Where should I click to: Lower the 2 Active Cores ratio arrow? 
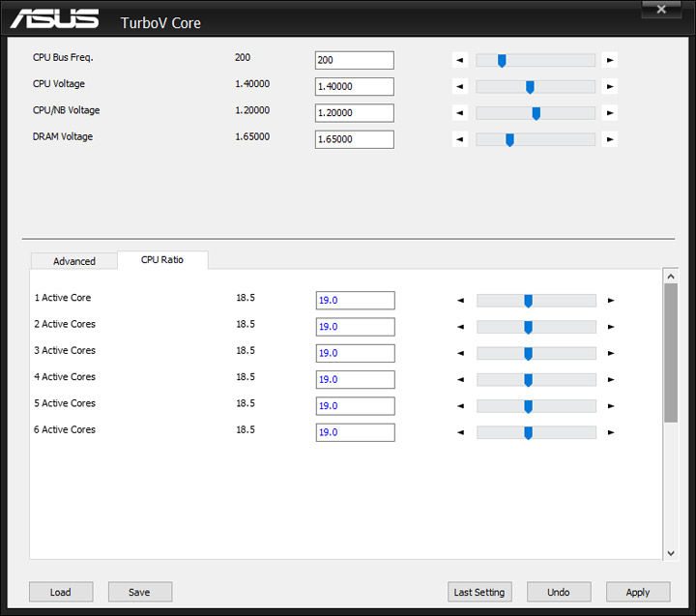(461, 327)
